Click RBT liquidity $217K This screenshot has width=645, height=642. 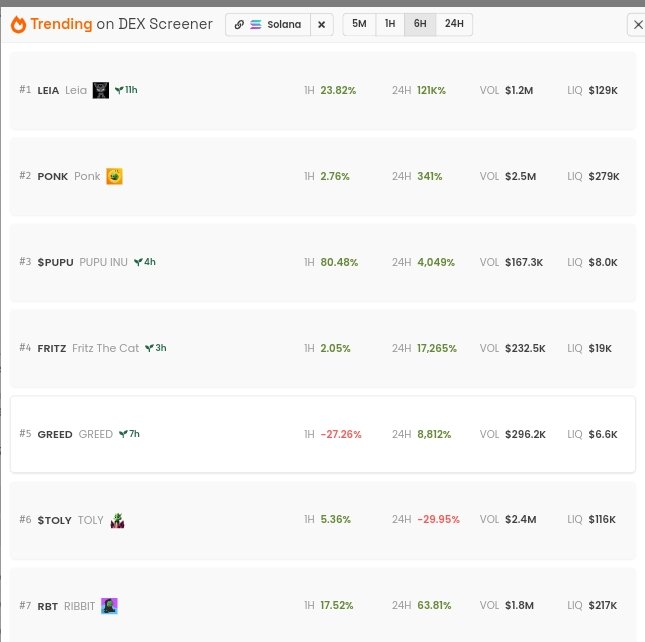tap(603, 605)
